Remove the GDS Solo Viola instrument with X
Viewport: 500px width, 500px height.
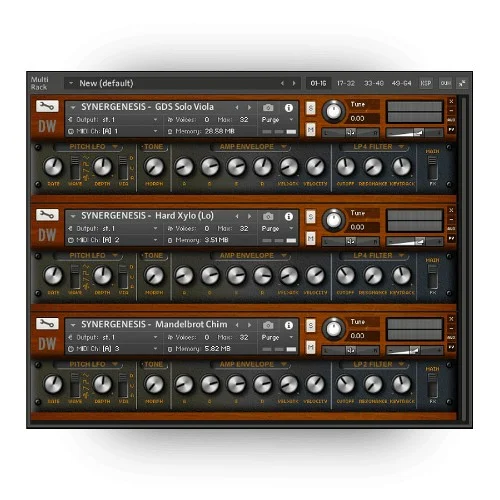point(451,101)
